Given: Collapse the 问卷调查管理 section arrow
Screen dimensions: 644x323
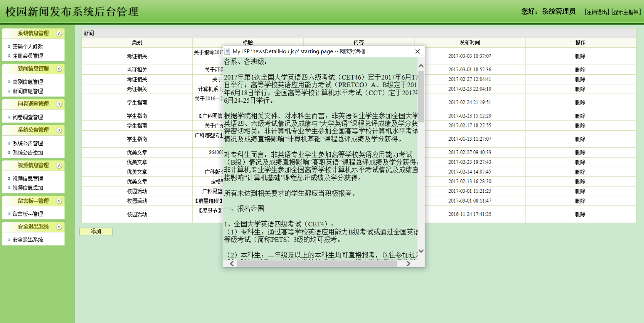Looking at the screenshot, I should coord(59,104).
